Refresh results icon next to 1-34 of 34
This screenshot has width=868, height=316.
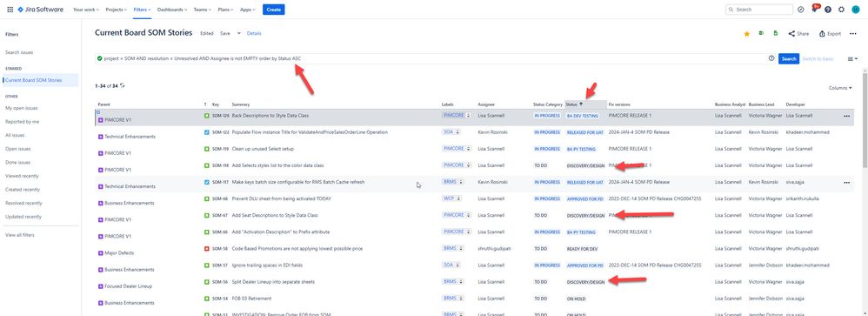123,85
